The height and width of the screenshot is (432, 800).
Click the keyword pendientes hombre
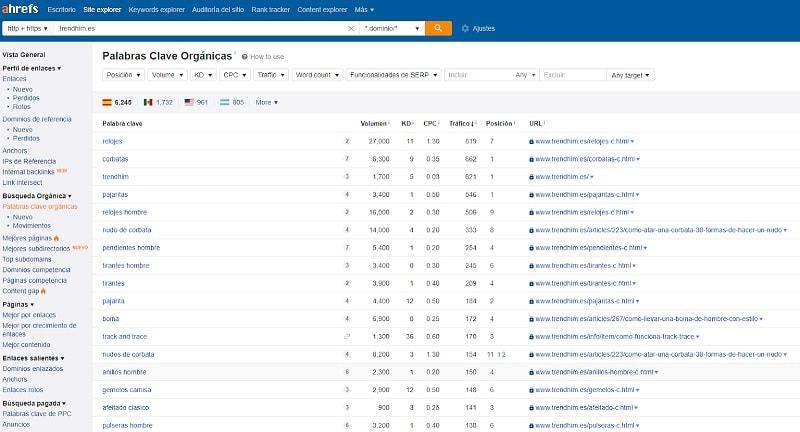click(131, 248)
